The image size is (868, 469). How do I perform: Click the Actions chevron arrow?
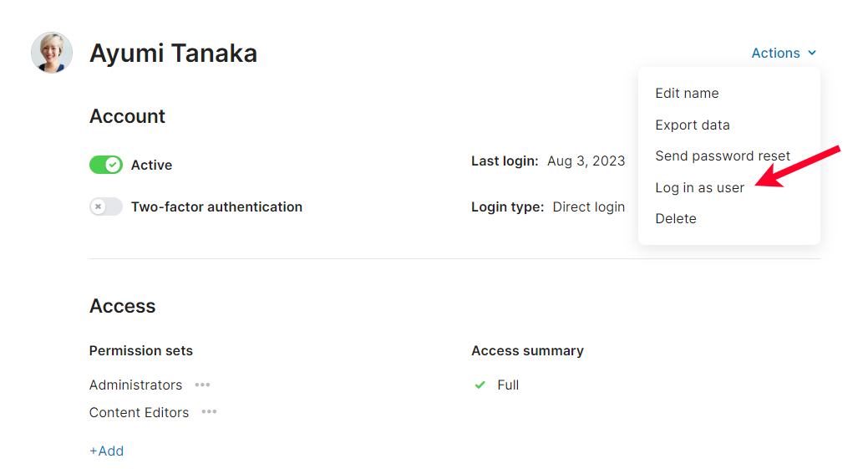pos(812,54)
